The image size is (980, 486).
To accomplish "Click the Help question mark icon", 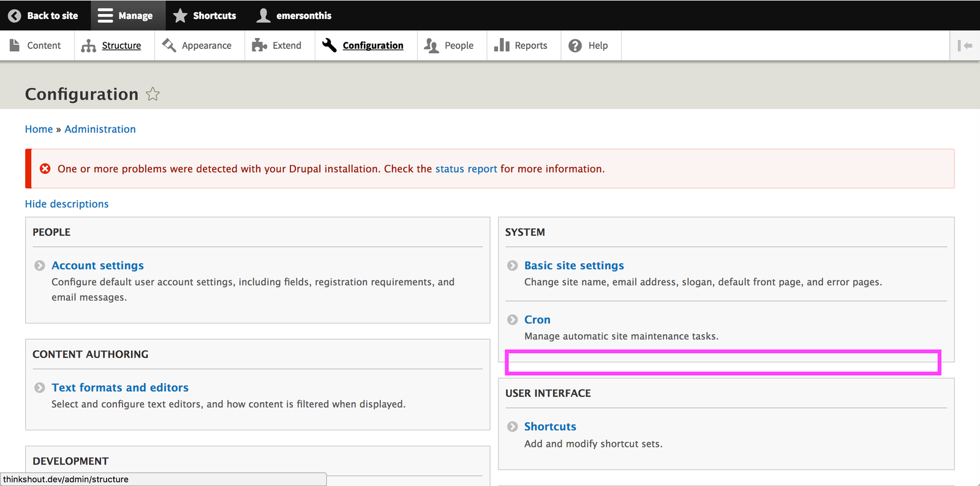I will click(x=575, y=46).
